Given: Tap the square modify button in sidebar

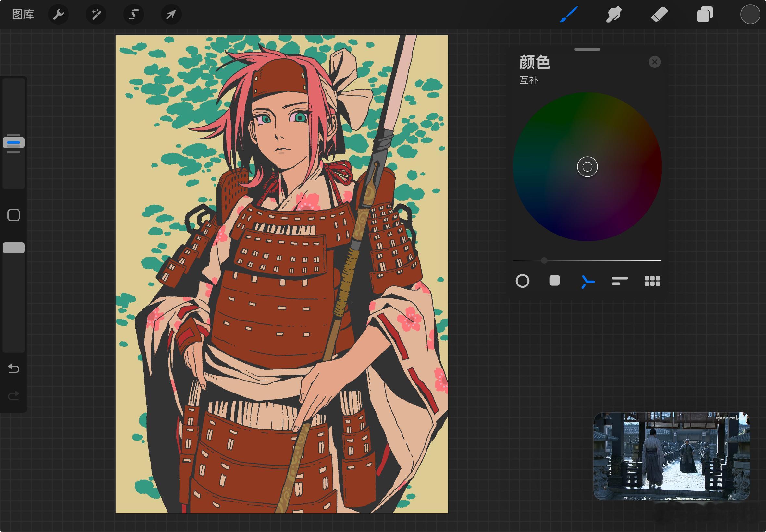Looking at the screenshot, I should (14, 215).
